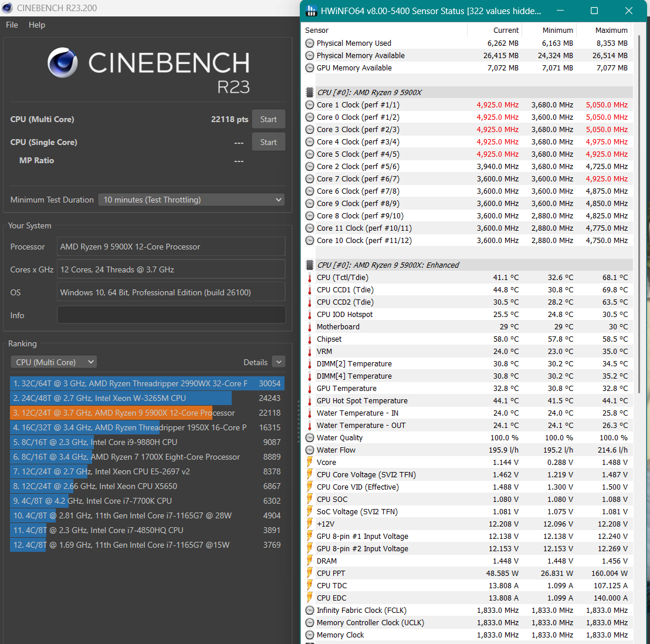Click the Processor name field
The width and height of the screenshot is (650, 644).
tap(171, 247)
